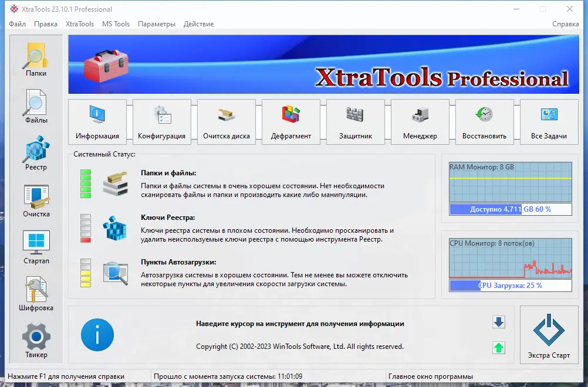Click the green Папки и файлы status indicator

86,184
